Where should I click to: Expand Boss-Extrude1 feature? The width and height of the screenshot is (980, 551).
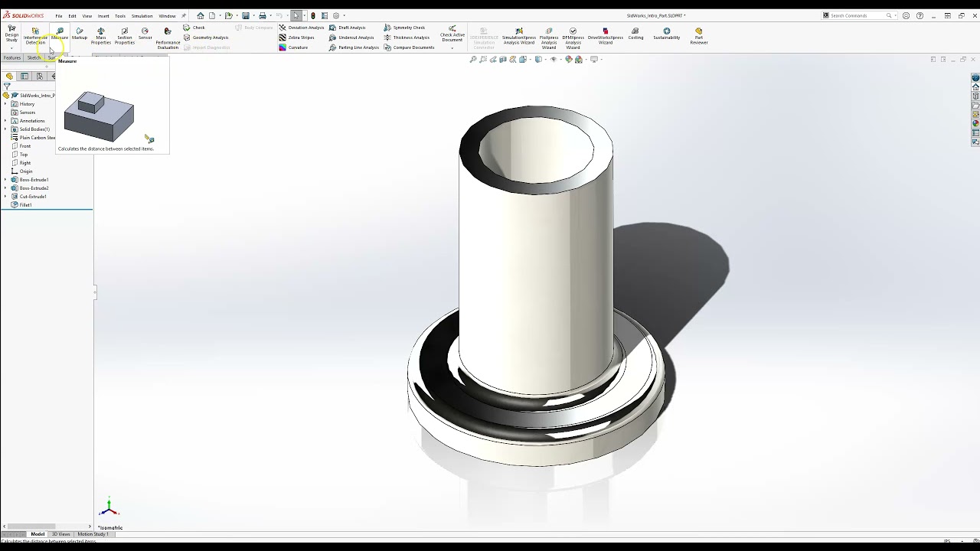[5, 180]
